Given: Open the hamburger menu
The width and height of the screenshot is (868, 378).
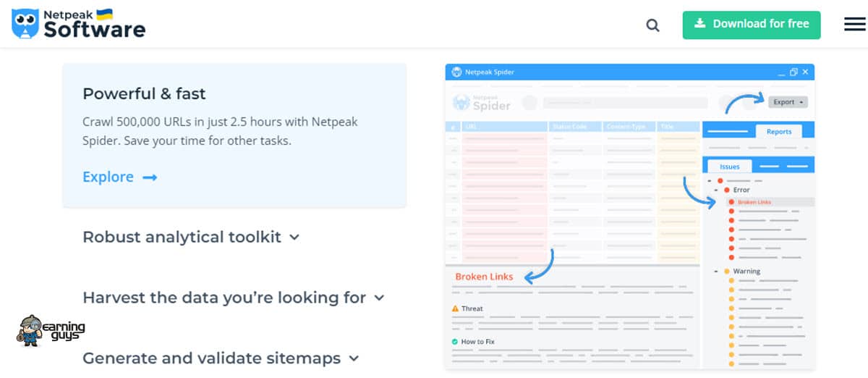Looking at the screenshot, I should click(x=855, y=25).
